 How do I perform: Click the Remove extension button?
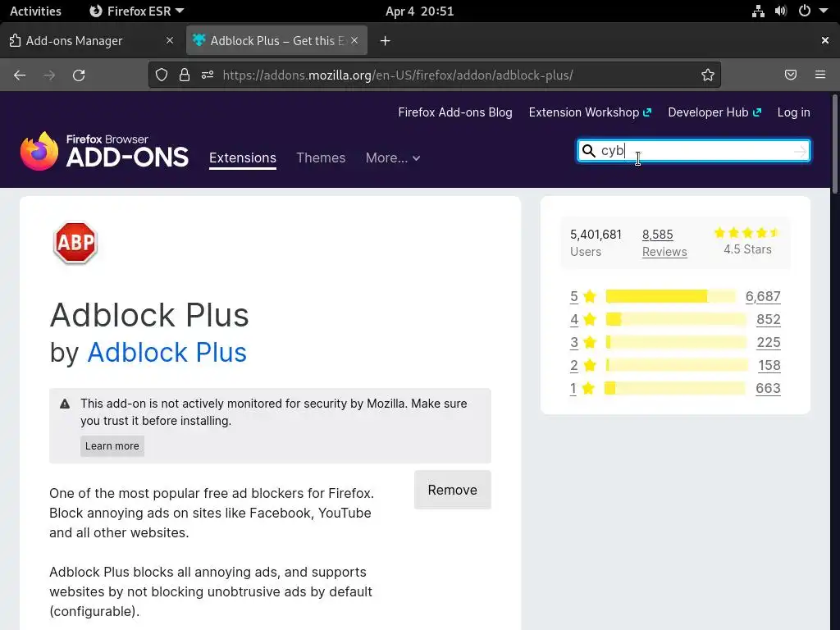coord(453,490)
